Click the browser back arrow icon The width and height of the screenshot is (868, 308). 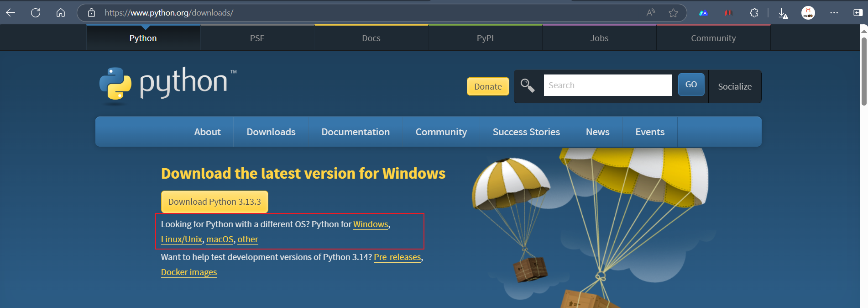[10, 13]
